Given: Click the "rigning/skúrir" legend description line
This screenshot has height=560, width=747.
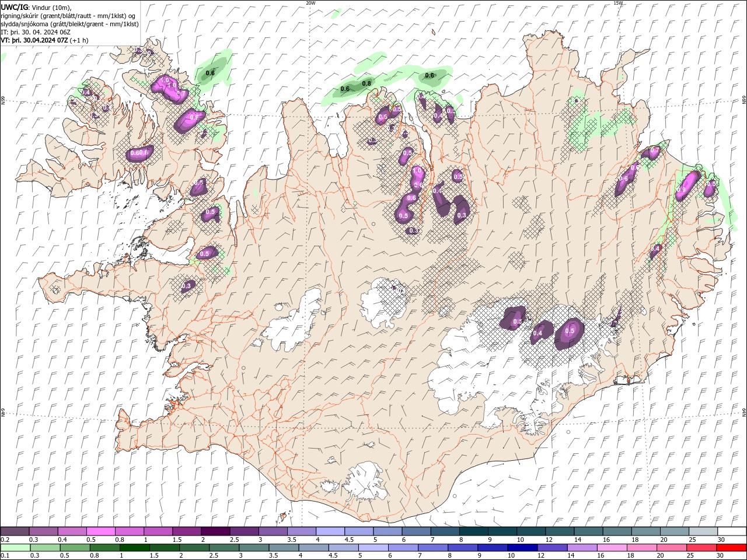Looking at the screenshot, I should click(x=69, y=16).
